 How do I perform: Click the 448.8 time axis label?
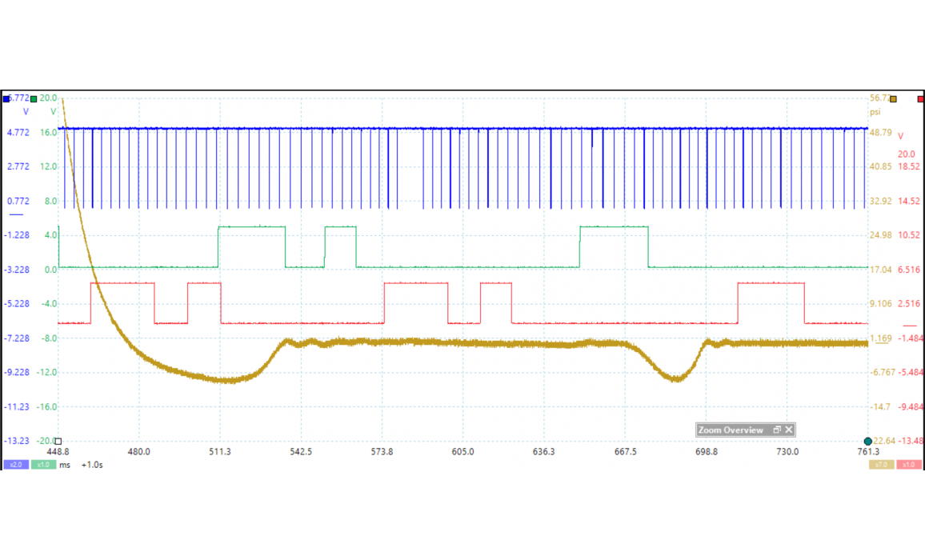point(58,452)
